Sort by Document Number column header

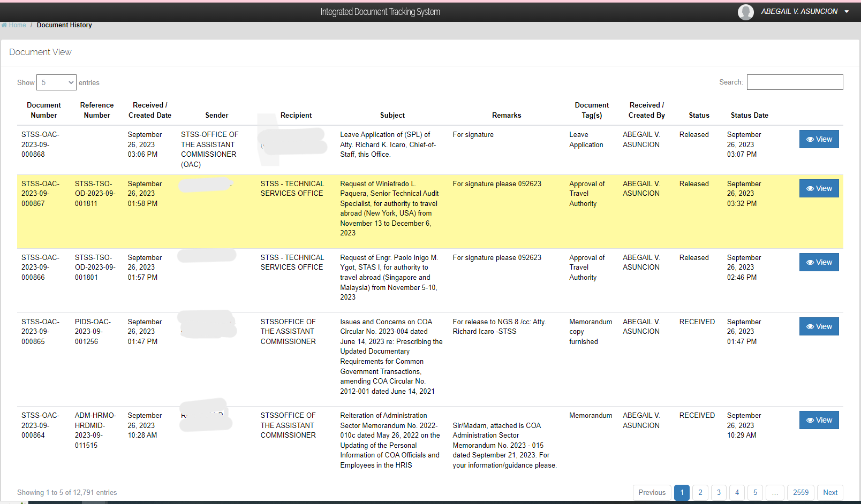[44, 110]
